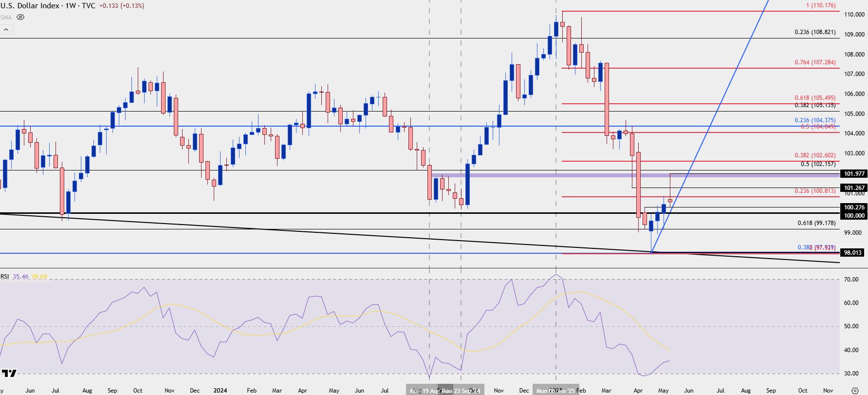This screenshot has width=868, height=395.
Task: Click the Fibonacci level 1 (110.176) label
Action: tap(821, 5)
